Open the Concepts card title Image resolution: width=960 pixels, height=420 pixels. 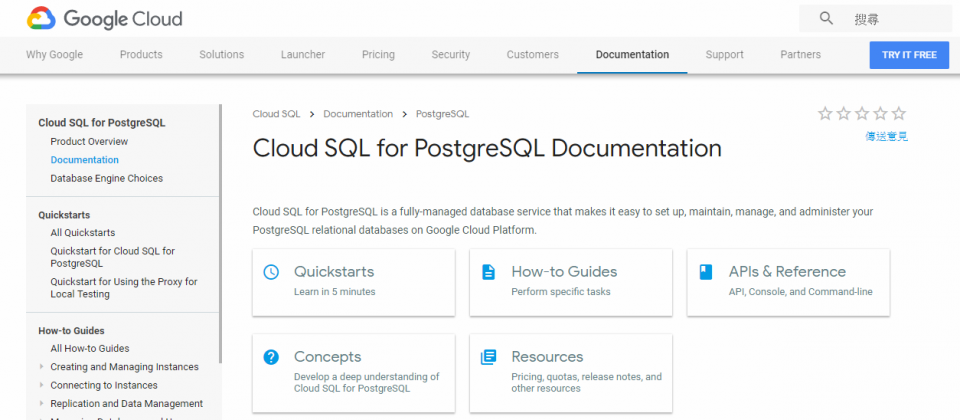tap(328, 357)
